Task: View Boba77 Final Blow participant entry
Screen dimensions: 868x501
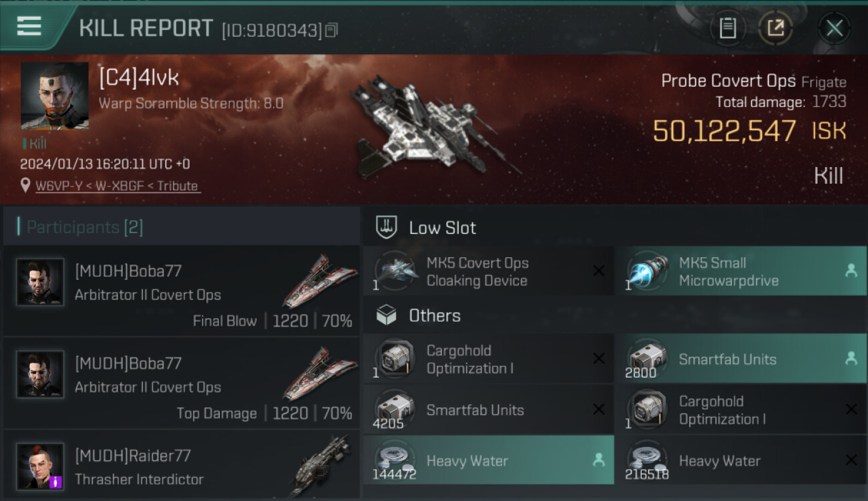Action: pyautogui.click(x=182, y=291)
